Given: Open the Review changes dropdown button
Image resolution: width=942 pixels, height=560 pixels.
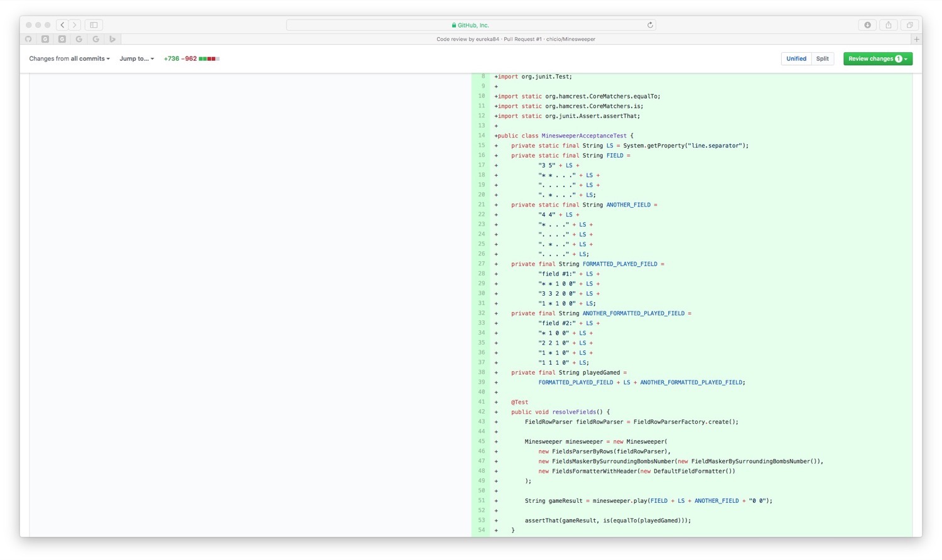Looking at the screenshot, I should pyautogui.click(x=877, y=58).
